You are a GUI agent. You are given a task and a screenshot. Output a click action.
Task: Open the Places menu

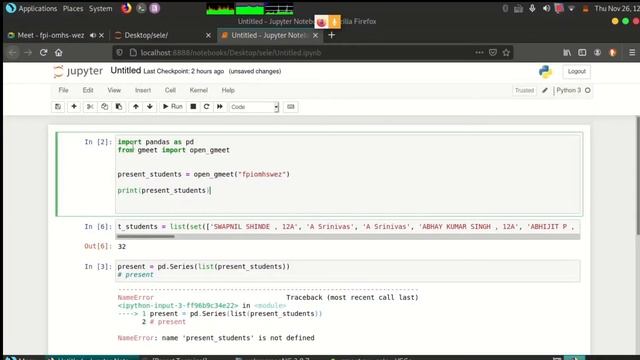[x=73, y=9]
